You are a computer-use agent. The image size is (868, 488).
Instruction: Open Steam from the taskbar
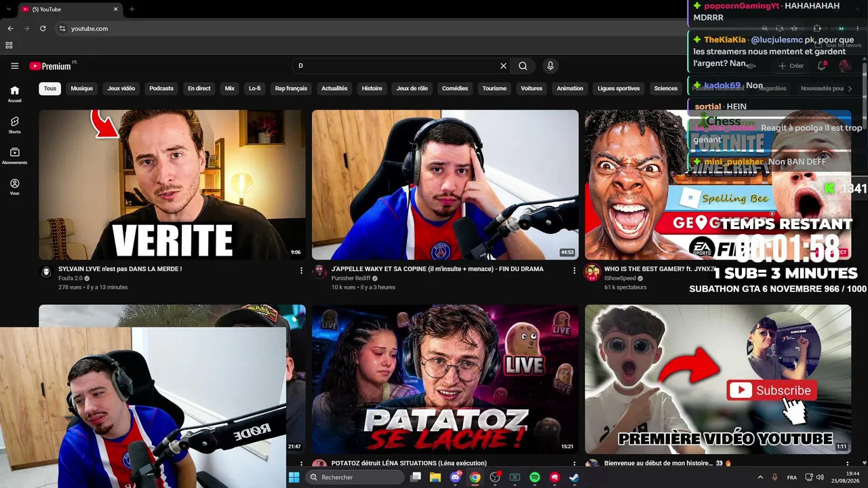(574, 477)
